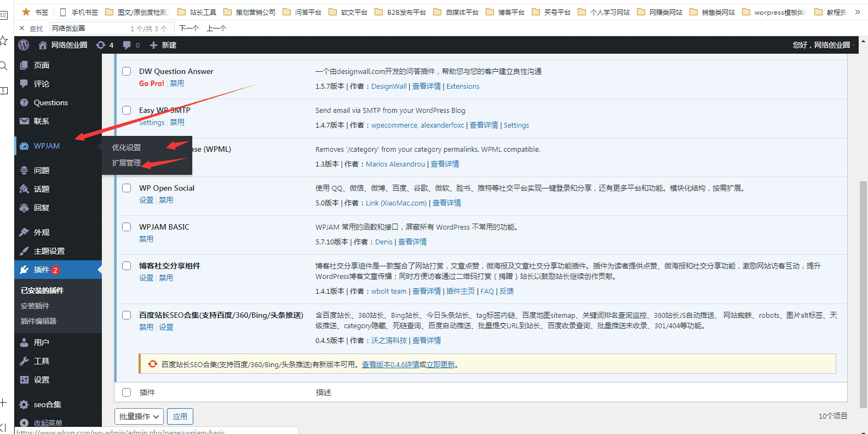This screenshot has height=434, width=868.
Task: Open the DesignWall author link
Action: 389,86
